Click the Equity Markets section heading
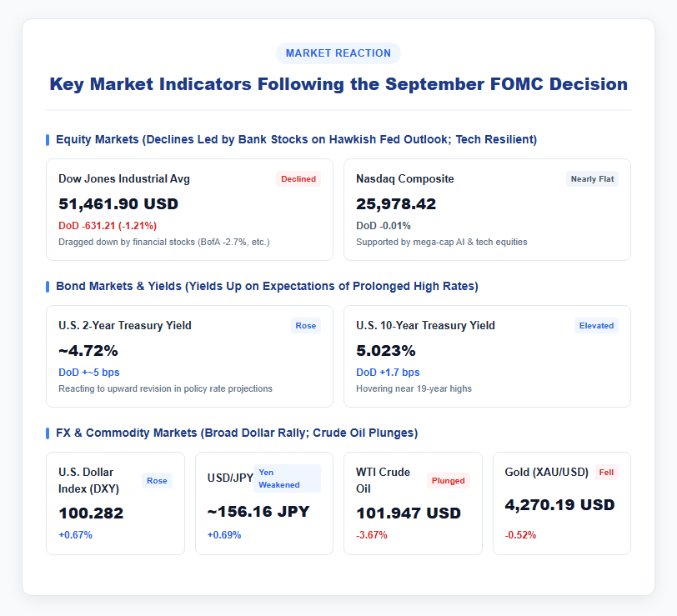This screenshot has height=616, width=677. pyautogui.click(x=296, y=139)
